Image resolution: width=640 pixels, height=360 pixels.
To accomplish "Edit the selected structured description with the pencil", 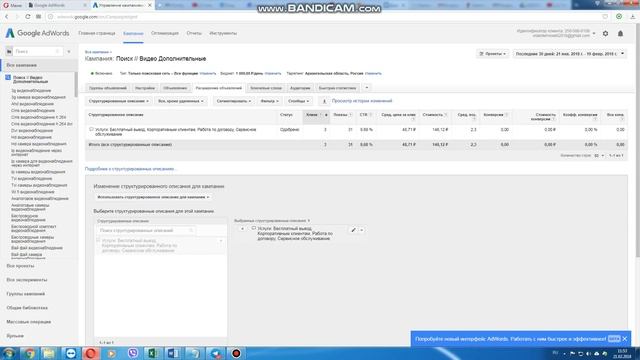I will click(353, 230).
